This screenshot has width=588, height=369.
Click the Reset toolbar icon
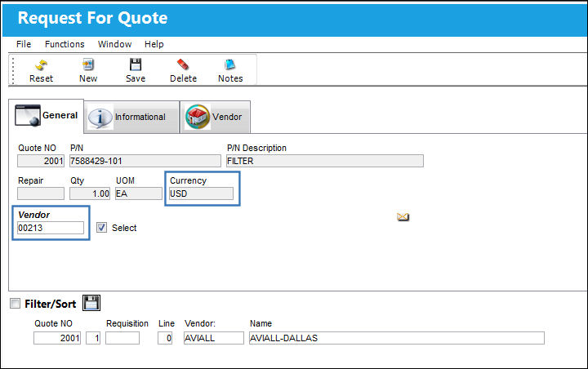click(42, 64)
